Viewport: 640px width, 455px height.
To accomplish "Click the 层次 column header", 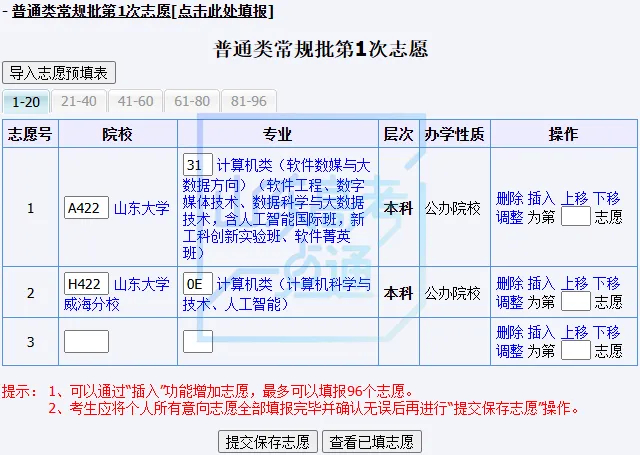I will click(x=398, y=134).
